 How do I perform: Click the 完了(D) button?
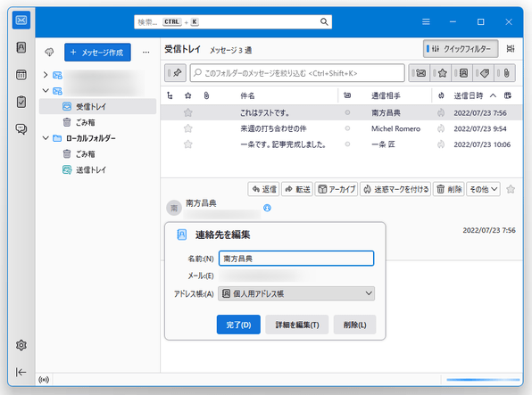tap(238, 325)
